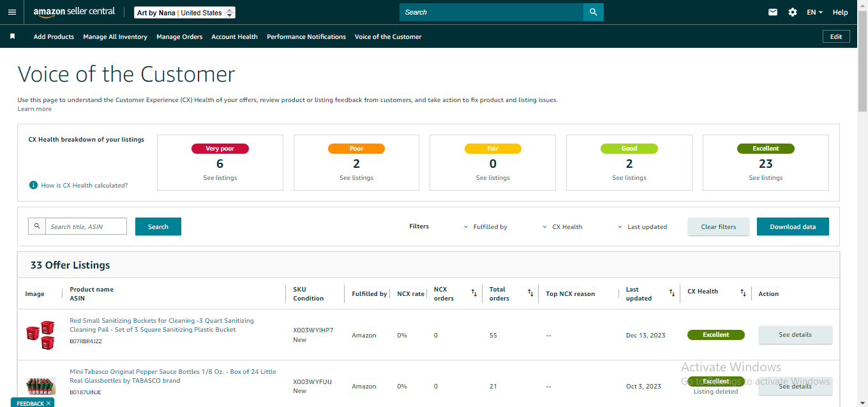
Task: Click the Amazon Seller Central logo
Action: point(74,12)
